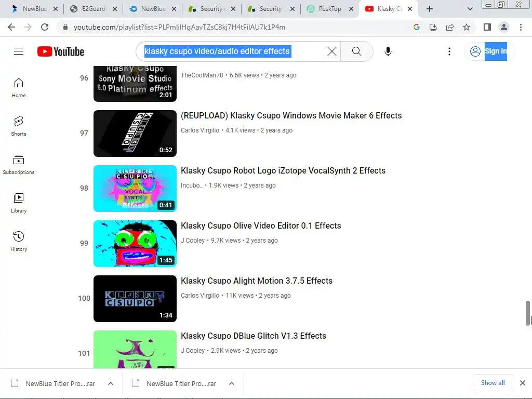Close the Klasky Csupo YouTube tab
This screenshot has width=532, height=399.
pos(410,9)
